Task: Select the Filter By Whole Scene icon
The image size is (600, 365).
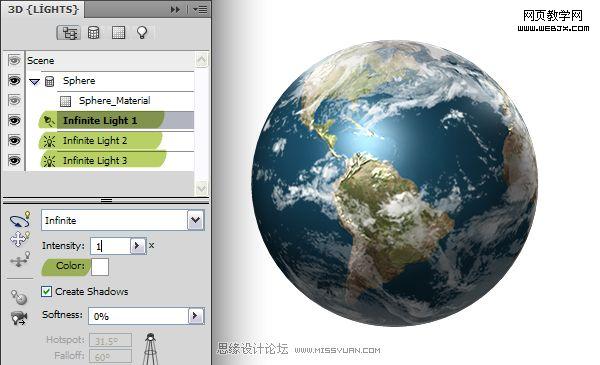Action: click(68, 33)
